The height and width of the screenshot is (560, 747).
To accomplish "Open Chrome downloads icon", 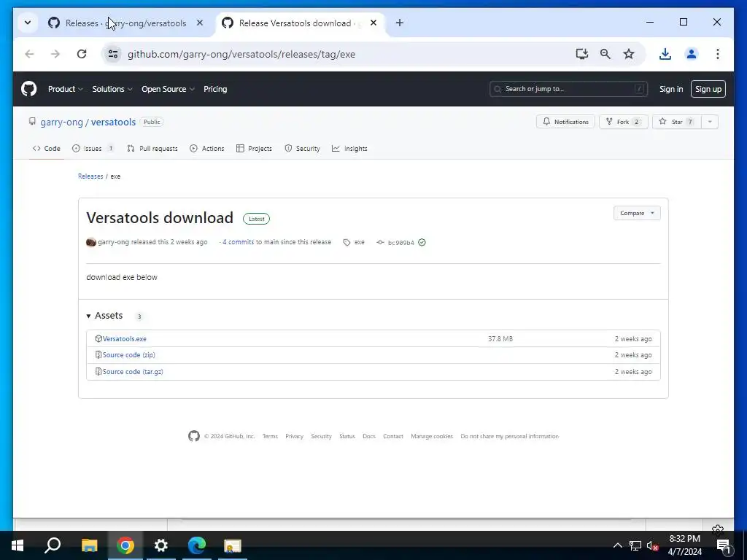I will (x=665, y=54).
